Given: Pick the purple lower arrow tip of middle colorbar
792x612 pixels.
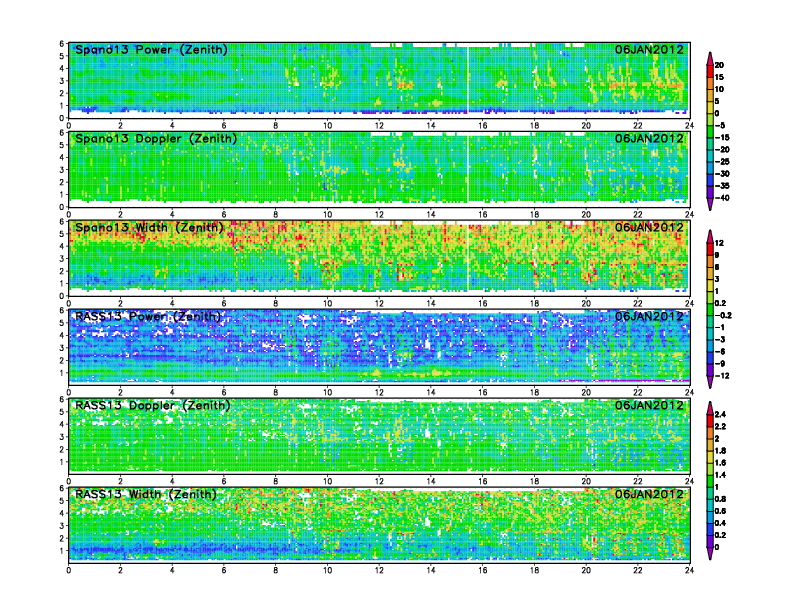Looking at the screenshot, I should [710, 382].
